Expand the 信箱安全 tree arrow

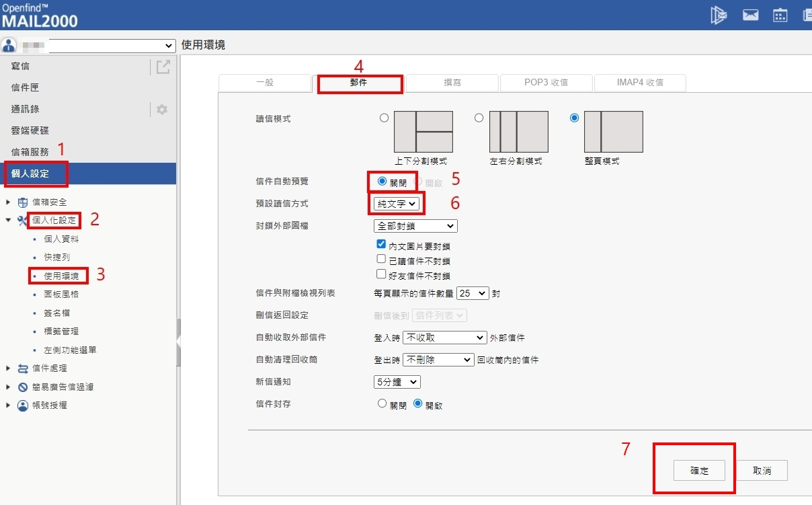[8, 202]
